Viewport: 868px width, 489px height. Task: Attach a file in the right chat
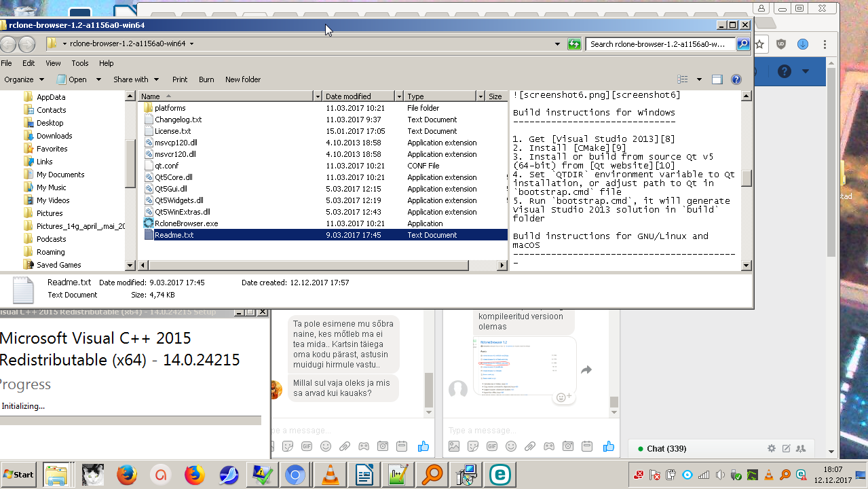point(529,446)
